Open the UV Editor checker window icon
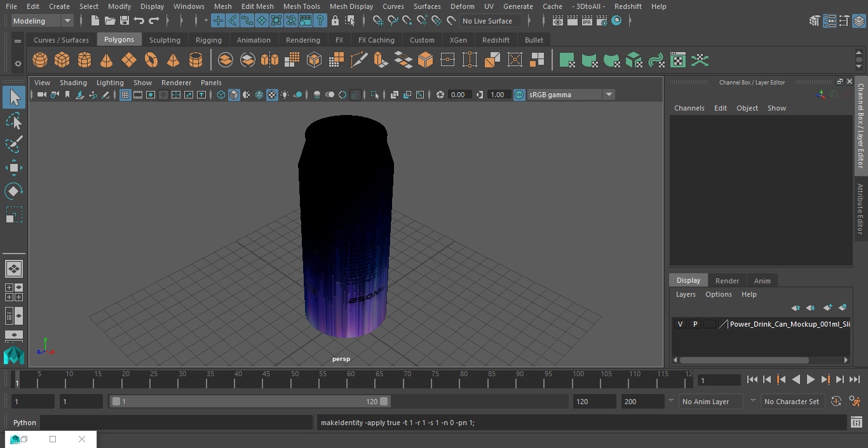 pyautogui.click(x=678, y=60)
